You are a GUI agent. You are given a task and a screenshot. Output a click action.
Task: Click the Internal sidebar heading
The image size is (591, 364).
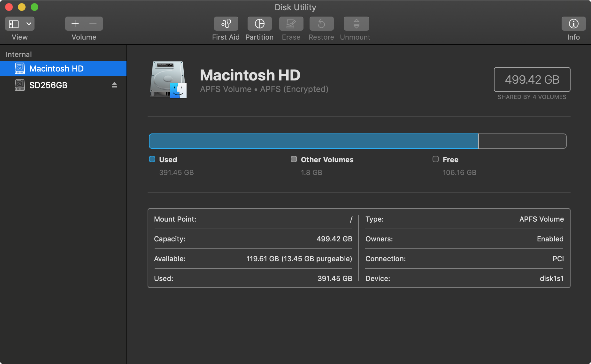(19, 54)
